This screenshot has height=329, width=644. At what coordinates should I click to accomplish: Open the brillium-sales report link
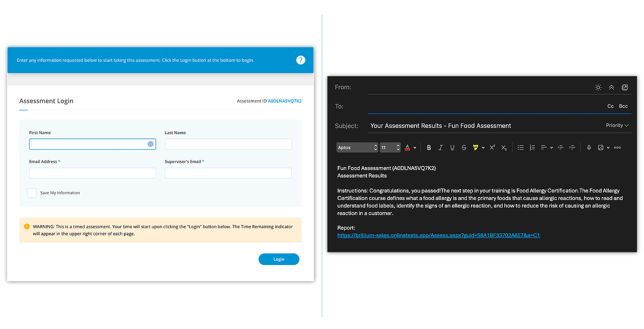[x=438, y=235]
